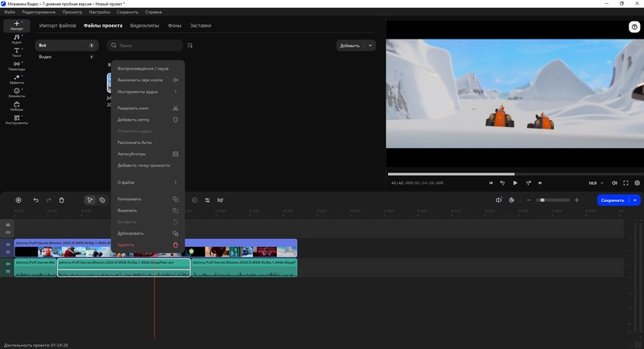This screenshot has height=349, width=644.
Task: Choose Вырезать in context menu
Action: [147, 211]
